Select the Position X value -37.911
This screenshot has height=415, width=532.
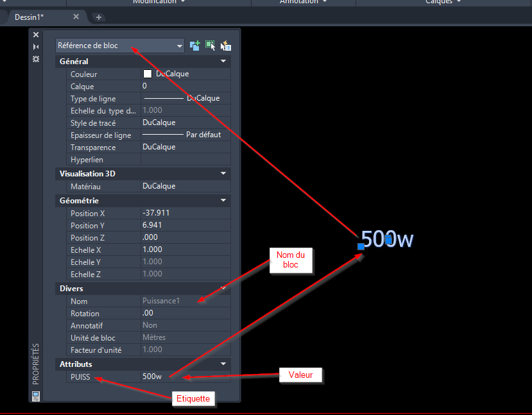[185, 213]
